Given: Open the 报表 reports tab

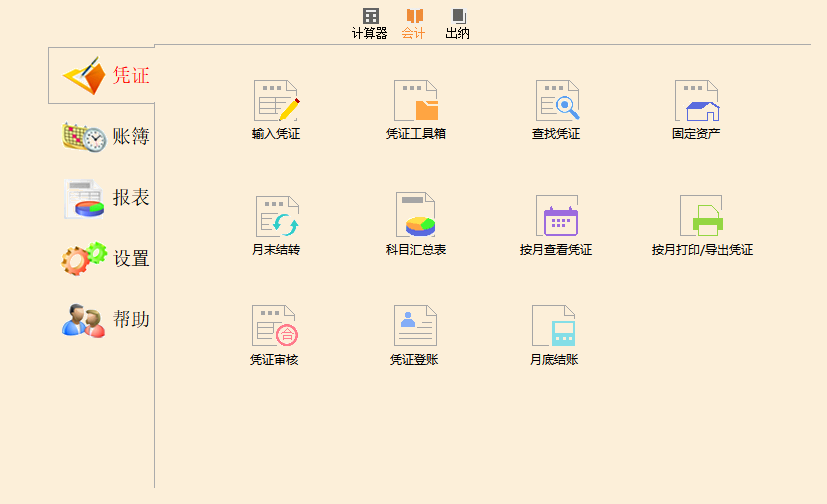Looking at the screenshot, I should point(105,198).
